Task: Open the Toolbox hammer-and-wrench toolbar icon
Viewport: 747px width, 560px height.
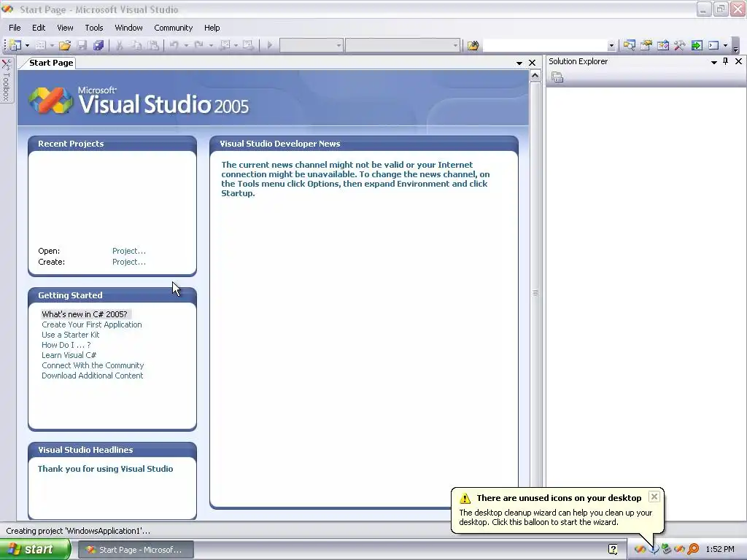Action: [679, 45]
